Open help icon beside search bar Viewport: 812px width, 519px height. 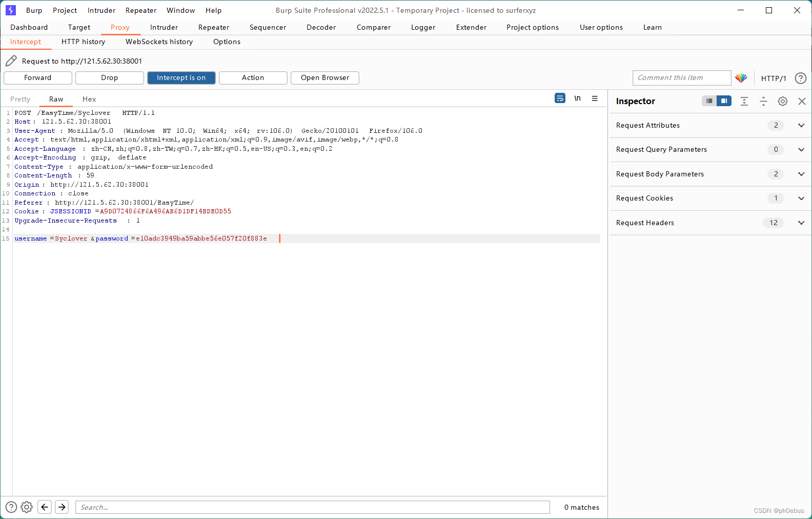click(x=11, y=507)
